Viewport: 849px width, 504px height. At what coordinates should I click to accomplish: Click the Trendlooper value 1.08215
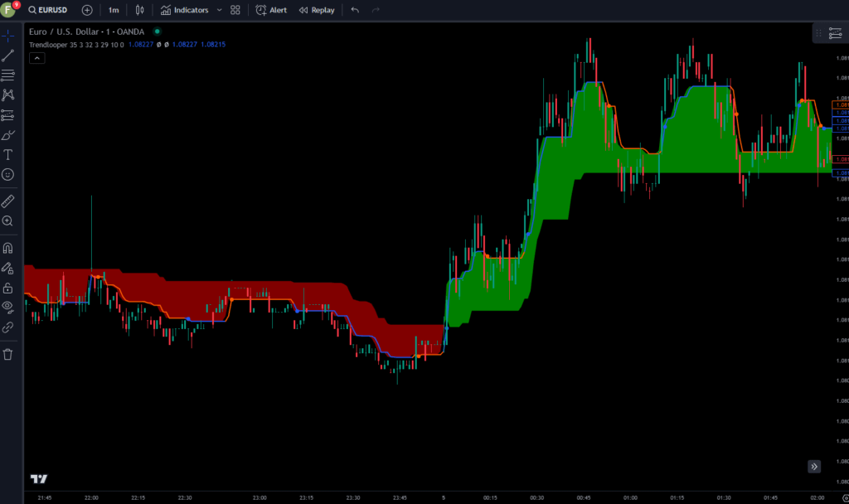pyautogui.click(x=213, y=45)
